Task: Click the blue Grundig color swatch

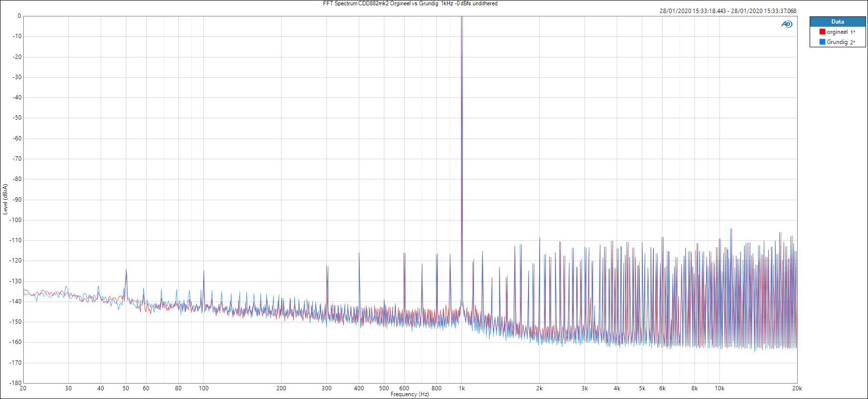Action: (x=822, y=42)
